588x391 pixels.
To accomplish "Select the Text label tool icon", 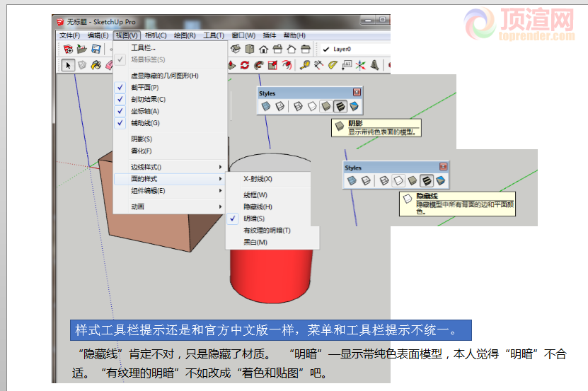I will tap(347, 65).
